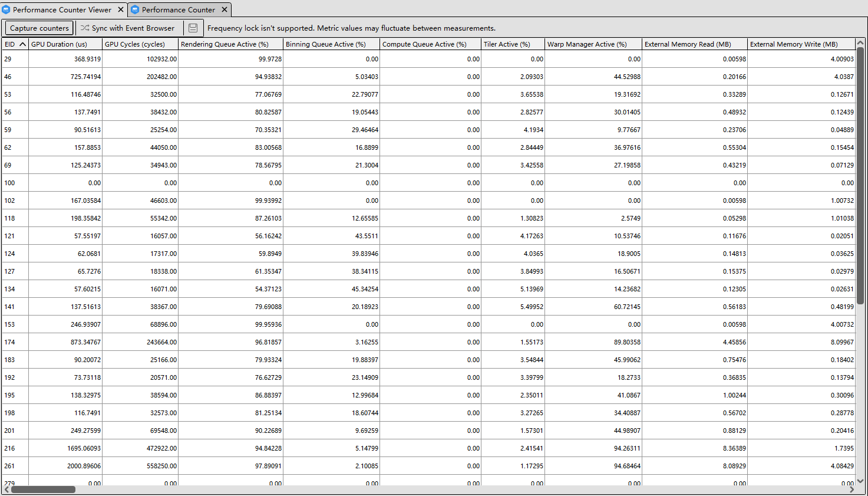The width and height of the screenshot is (868, 496).
Task: Click Binning Queue value 12.65585
Action: pyautogui.click(x=365, y=218)
